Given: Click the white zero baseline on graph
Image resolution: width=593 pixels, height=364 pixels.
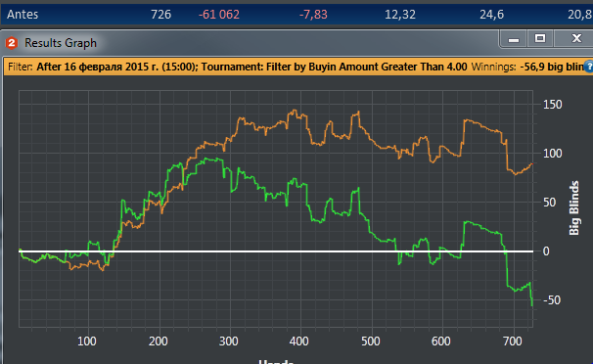Looking at the screenshot, I should [276, 250].
